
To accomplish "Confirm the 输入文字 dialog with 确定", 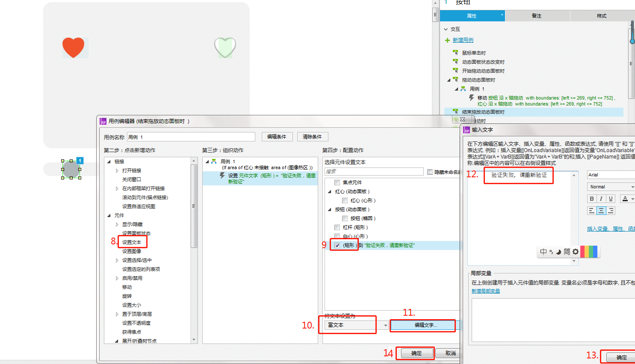I will tap(621, 357).
